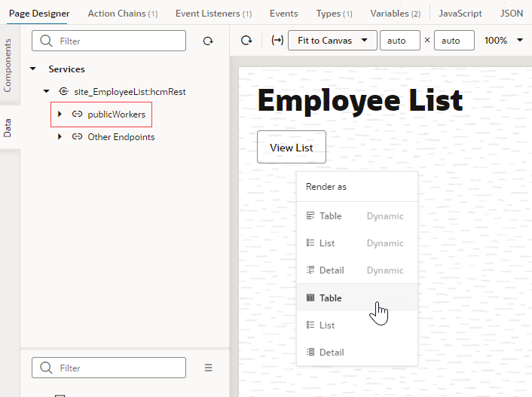The image size is (532, 397).
Task: Click the standard Table icon in Render as
Action: click(310, 298)
